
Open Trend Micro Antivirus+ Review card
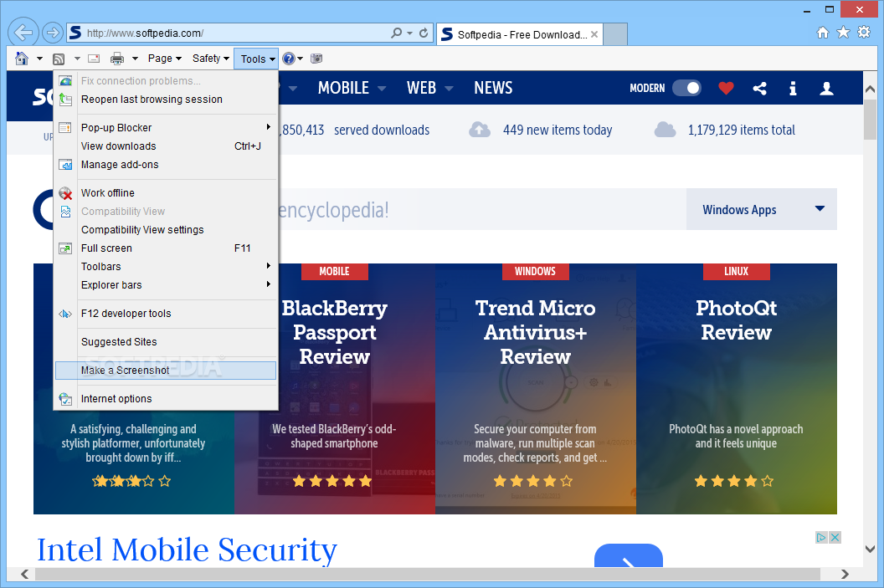click(x=536, y=389)
